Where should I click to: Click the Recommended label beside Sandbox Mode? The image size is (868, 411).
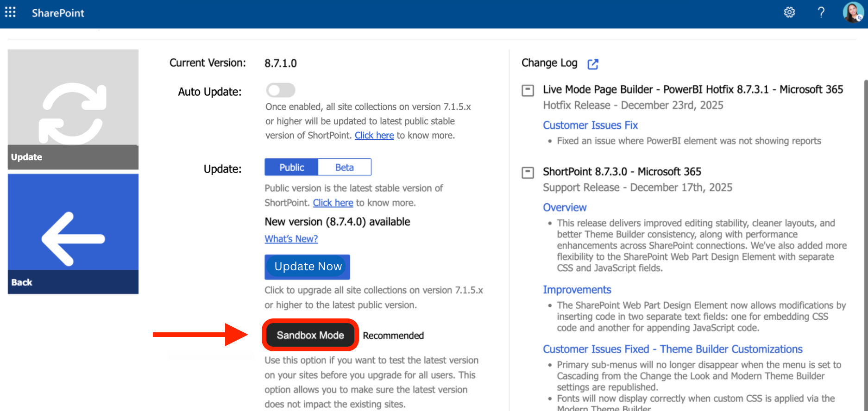click(x=393, y=336)
